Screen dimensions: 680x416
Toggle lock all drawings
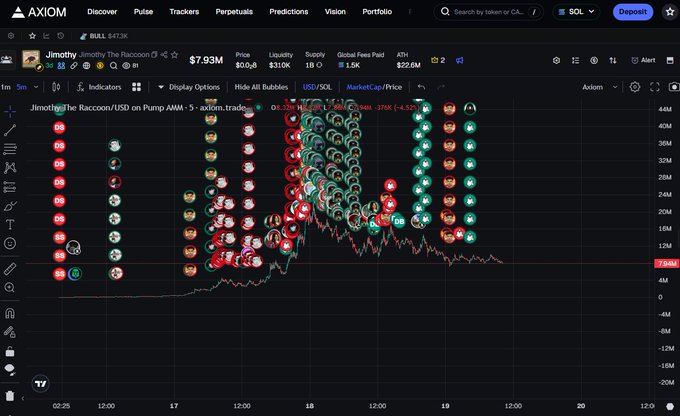(10, 351)
